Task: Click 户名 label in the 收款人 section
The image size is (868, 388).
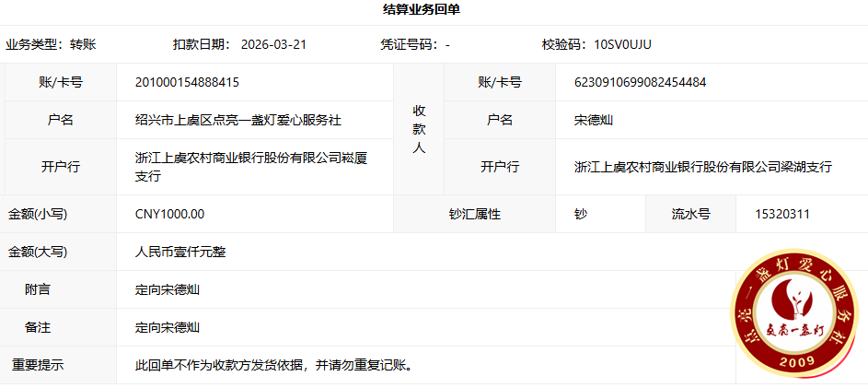Action: 500,120
